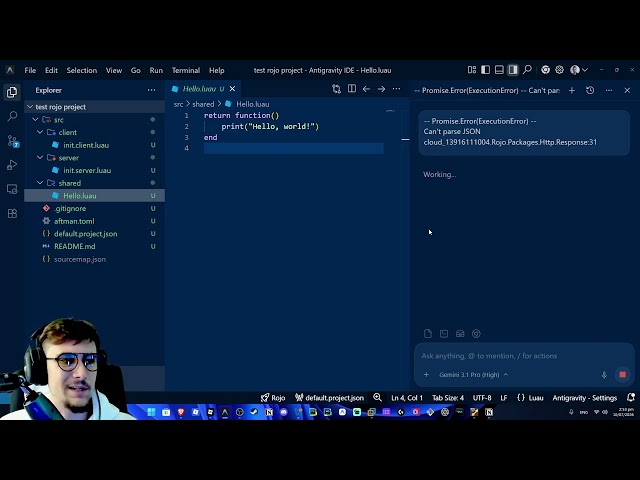640x480 pixels.
Task: Open chat history clock icon
Action: [x=590, y=90]
